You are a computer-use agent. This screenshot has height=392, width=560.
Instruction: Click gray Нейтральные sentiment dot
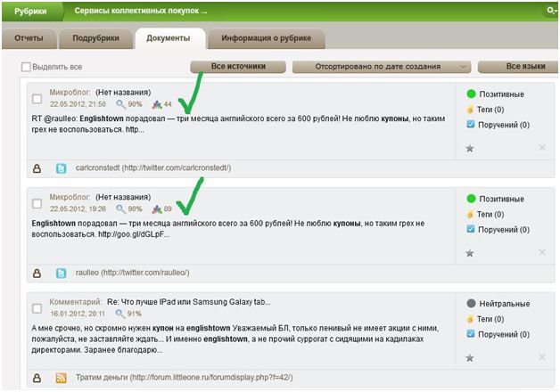[471, 304]
